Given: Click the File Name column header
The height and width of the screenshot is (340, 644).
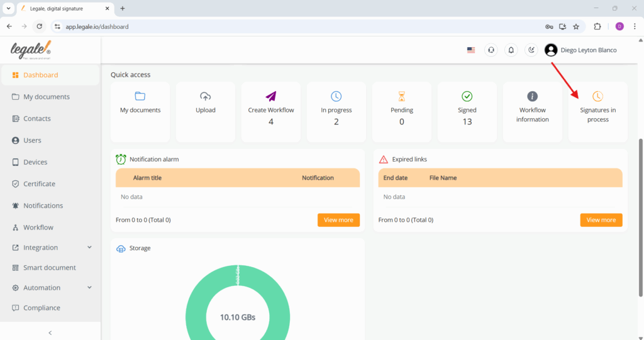Looking at the screenshot, I should 443,178.
